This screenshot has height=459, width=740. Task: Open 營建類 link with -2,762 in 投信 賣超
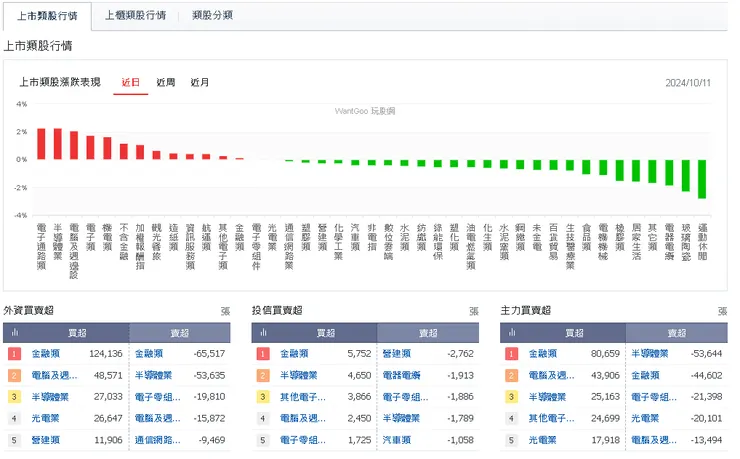[x=396, y=354]
